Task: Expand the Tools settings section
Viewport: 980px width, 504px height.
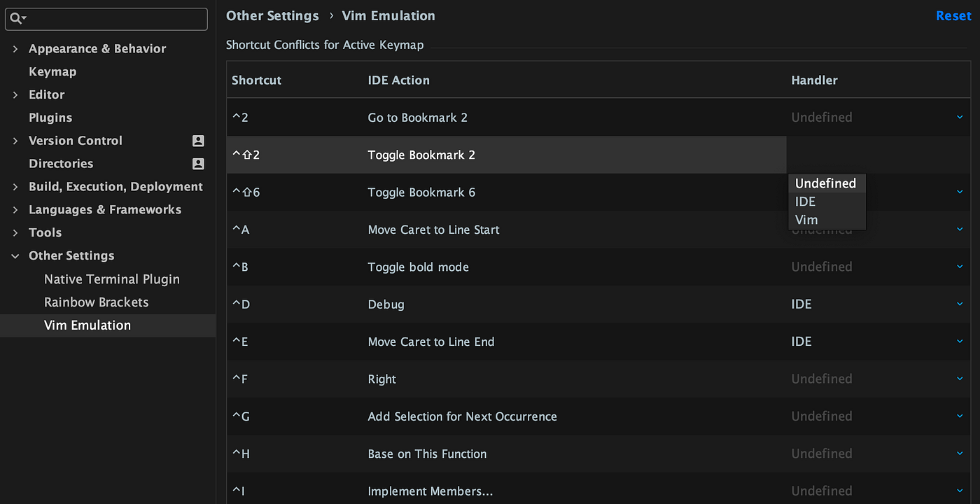Action: [15, 233]
